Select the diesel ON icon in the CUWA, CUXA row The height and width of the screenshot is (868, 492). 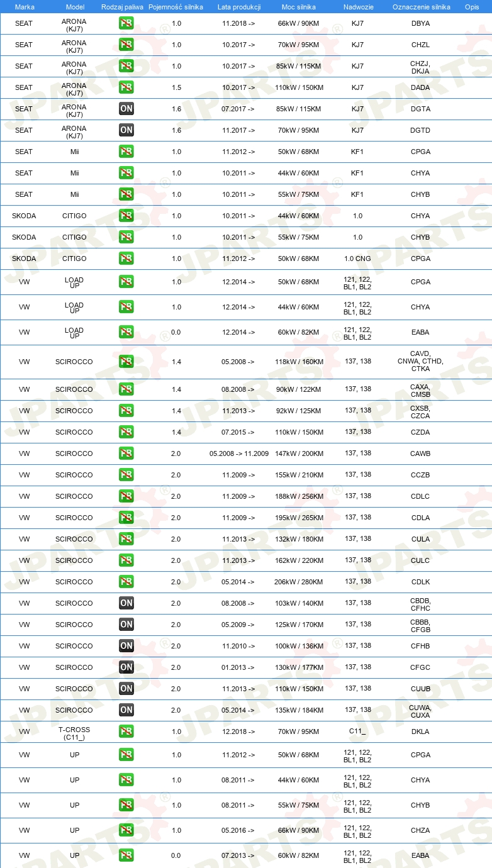[126, 710]
